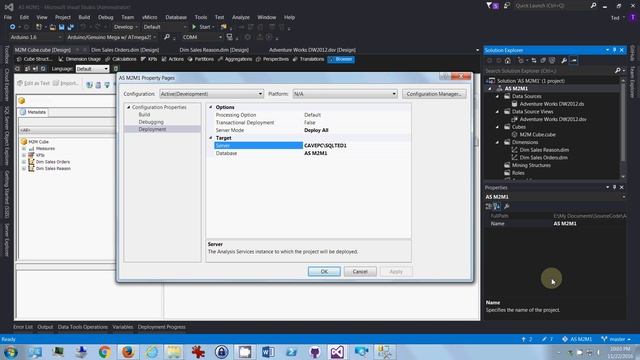
Task: Switch to the Calculations cube tab
Action: pos(120,59)
